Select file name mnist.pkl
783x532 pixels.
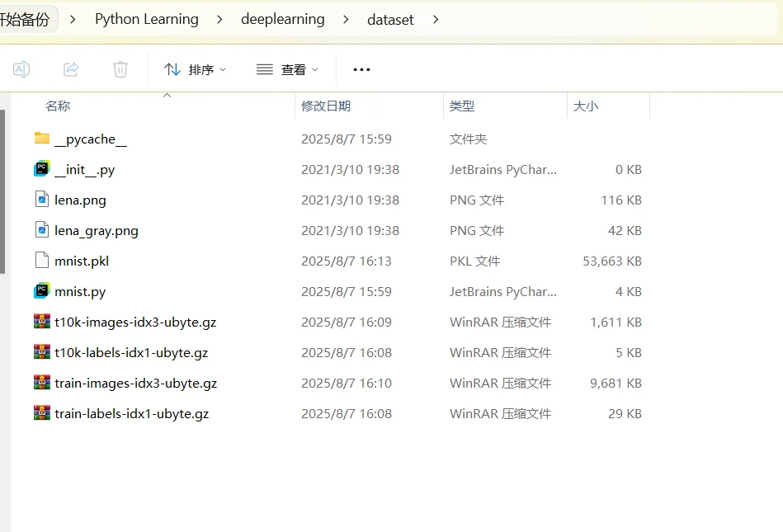82,261
